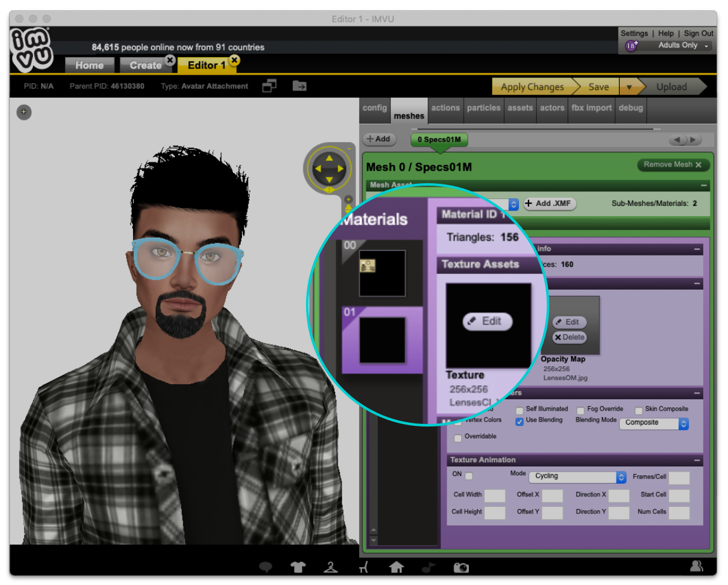
Task: Click the Cell Width input field
Action: pos(495,496)
